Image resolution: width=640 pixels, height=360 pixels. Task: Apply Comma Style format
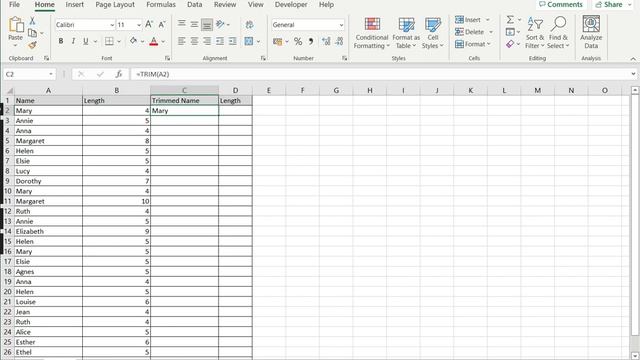tap(311, 41)
